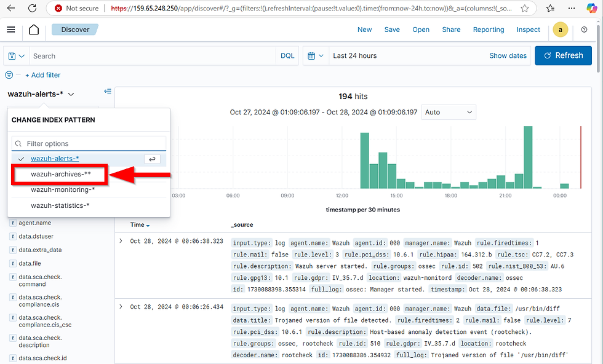Collapse the fields sidebar with arrow icon

(108, 91)
